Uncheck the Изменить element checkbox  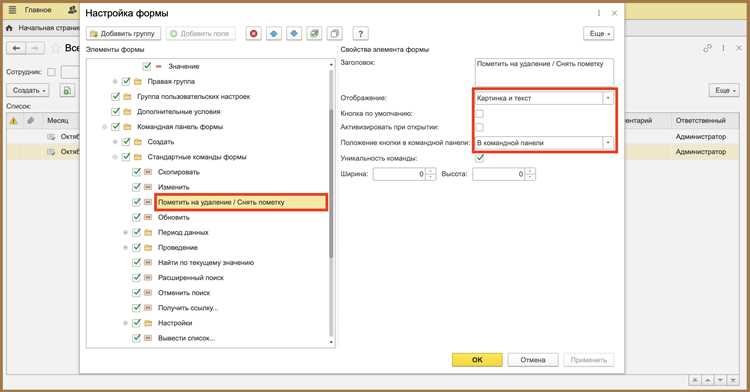[136, 187]
